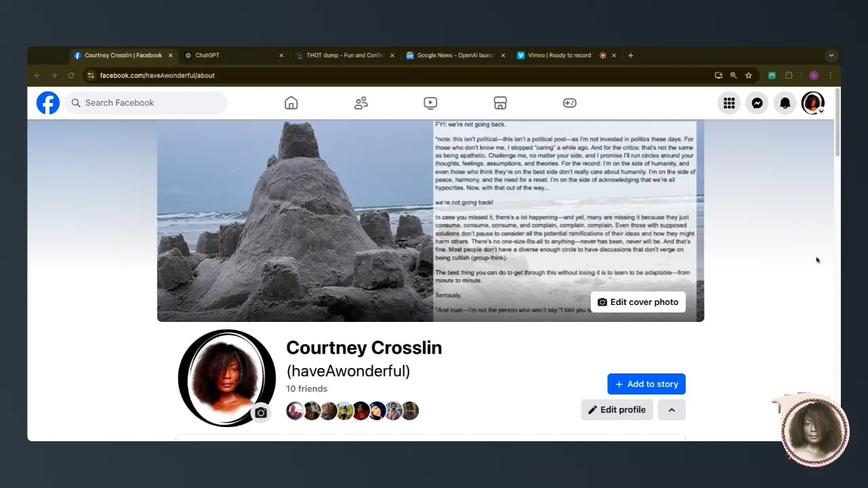Image resolution: width=868 pixels, height=488 pixels.
Task: Click the Add to story button
Action: 646,384
